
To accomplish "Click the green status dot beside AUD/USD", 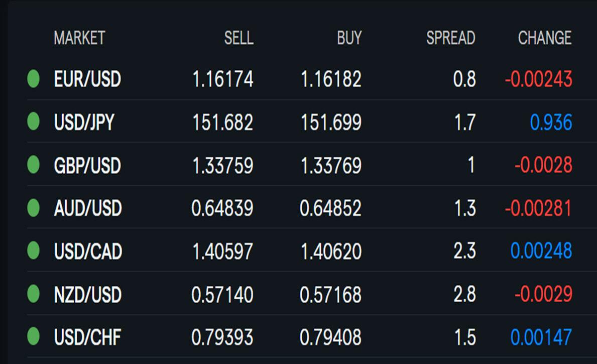I will pyautogui.click(x=34, y=208).
